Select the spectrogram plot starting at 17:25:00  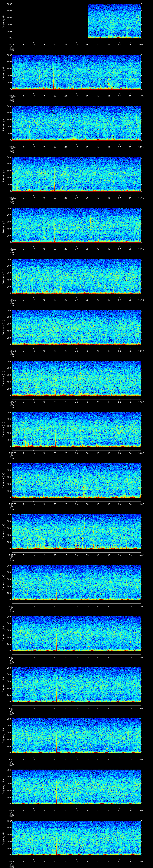pyautogui.click(x=77, y=838)
